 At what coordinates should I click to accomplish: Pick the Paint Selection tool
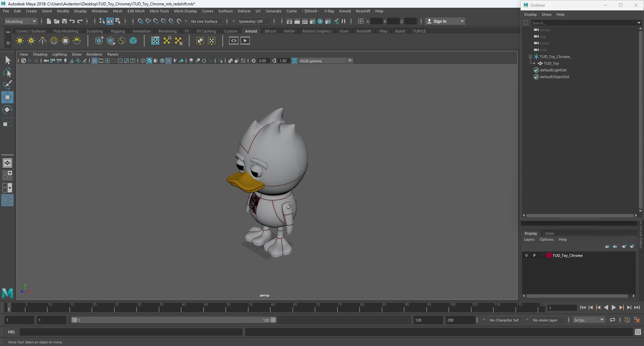coord(7,84)
